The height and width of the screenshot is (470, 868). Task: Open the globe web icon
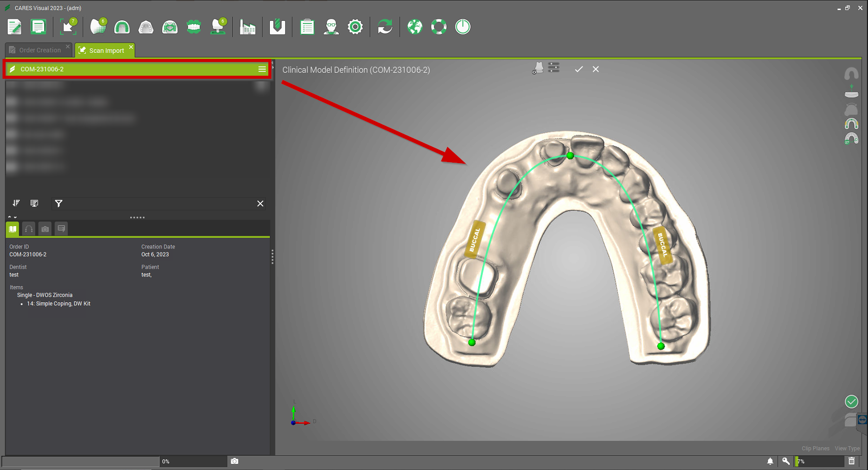(415, 27)
